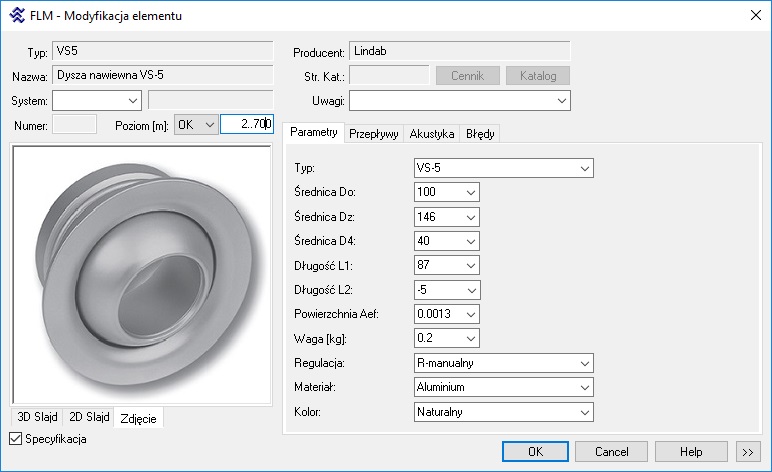Click the Katalog button
772x472 pixels.
pyautogui.click(x=538, y=76)
